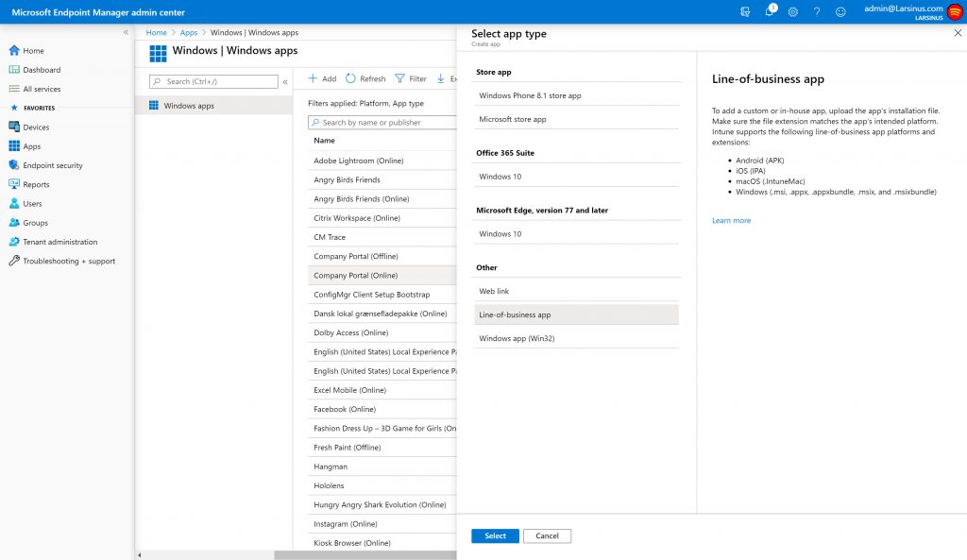Open the Facebook (Online) row
The height and width of the screenshot is (560, 967).
pyautogui.click(x=382, y=409)
